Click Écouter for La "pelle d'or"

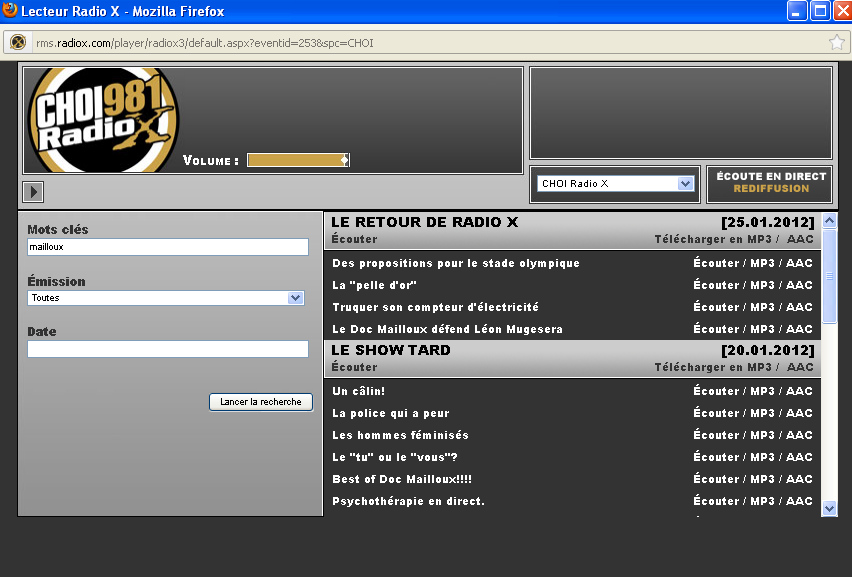[x=716, y=285]
